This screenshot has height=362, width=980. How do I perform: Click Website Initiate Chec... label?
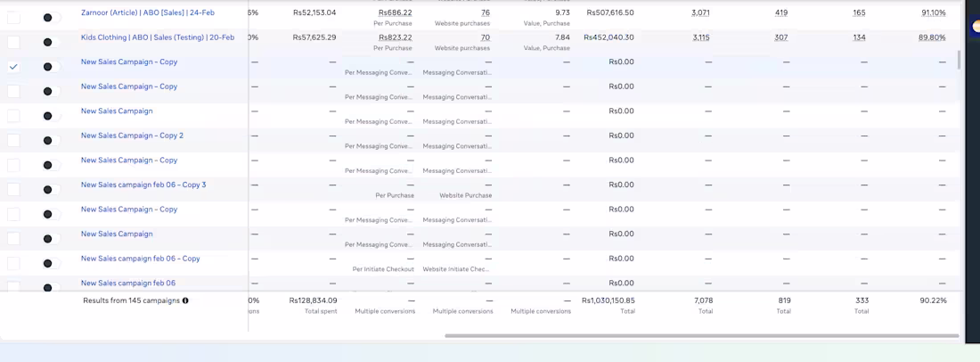coord(456,269)
